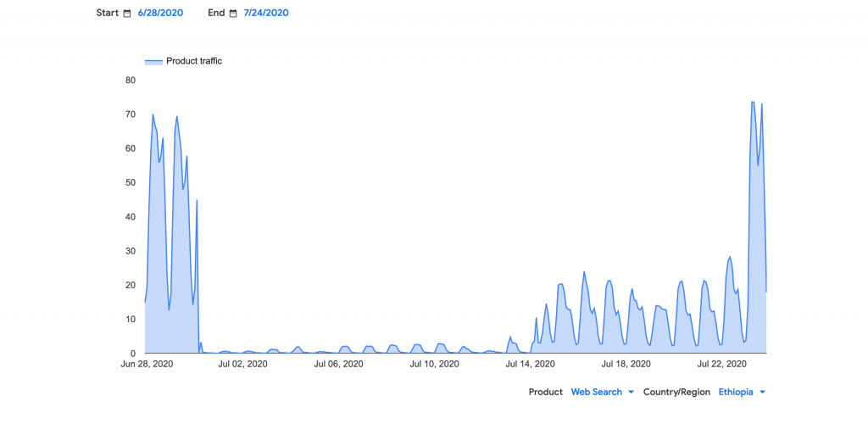This screenshot has height=446, width=868.
Task: Click the Product traffic legend entry
Action: click(x=193, y=61)
